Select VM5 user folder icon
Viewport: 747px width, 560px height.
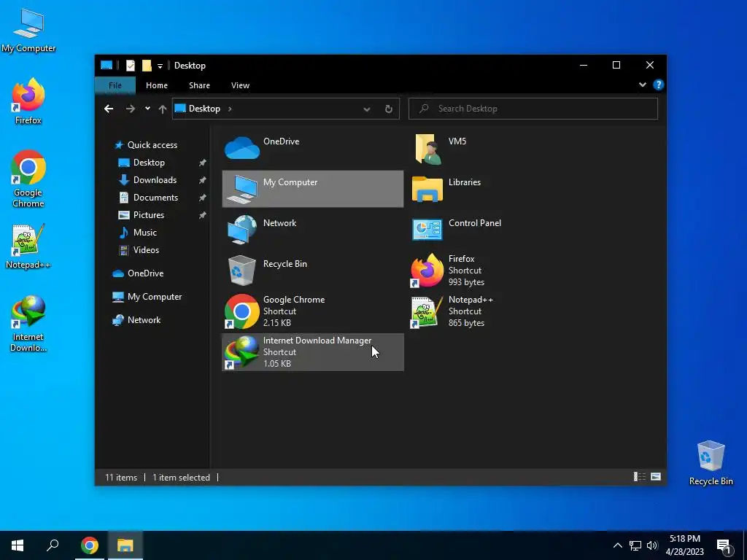[x=427, y=149]
